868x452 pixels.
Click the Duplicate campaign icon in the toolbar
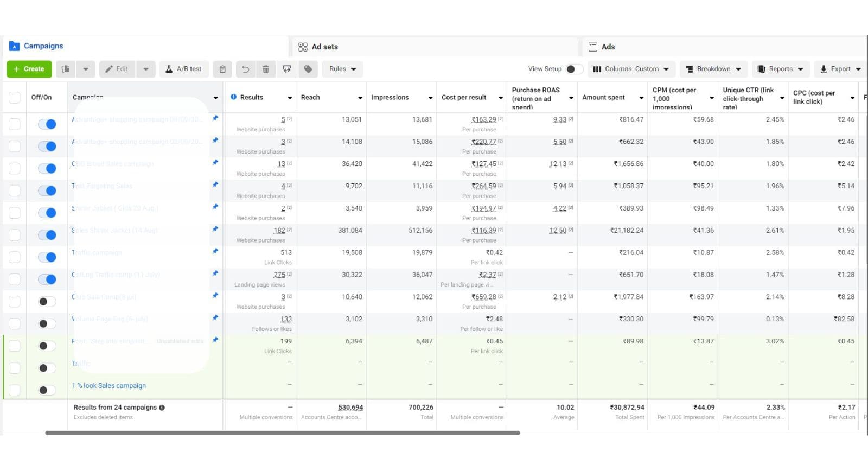click(x=66, y=69)
